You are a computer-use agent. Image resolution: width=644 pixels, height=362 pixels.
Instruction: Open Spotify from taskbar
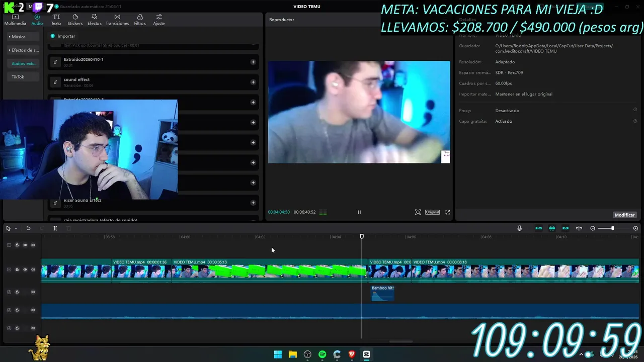click(323, 354)
